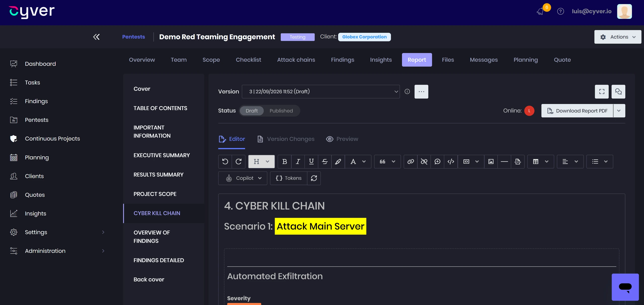Add a comment from the editor toolbar

pos(437,162)
